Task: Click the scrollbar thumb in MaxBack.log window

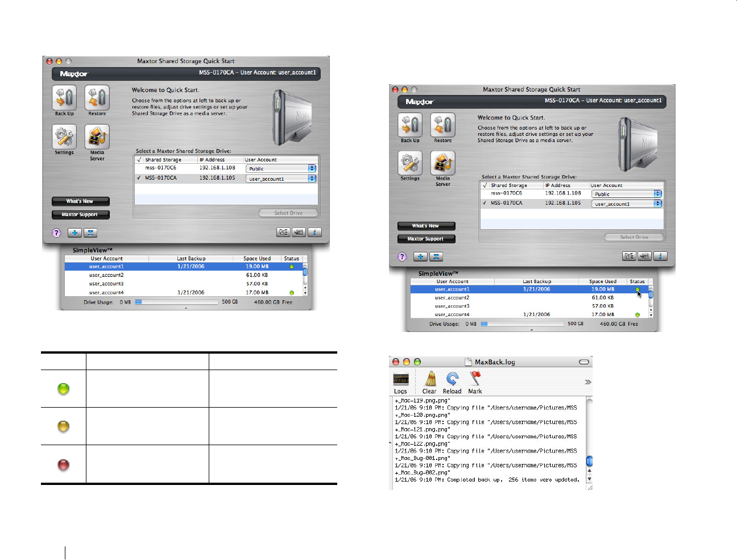Action: point(589,461)
